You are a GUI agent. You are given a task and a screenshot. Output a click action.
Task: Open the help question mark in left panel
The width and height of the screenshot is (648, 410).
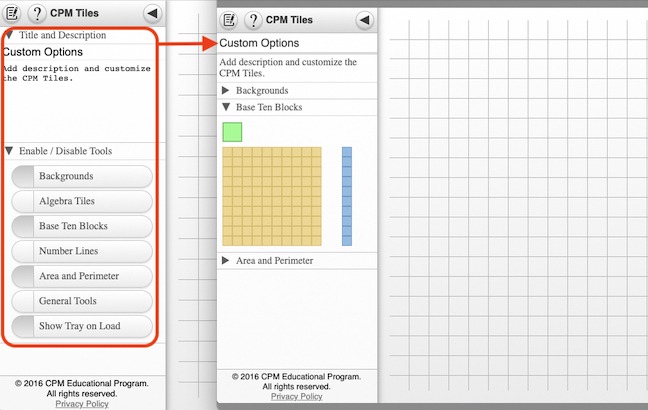[37, 13]
